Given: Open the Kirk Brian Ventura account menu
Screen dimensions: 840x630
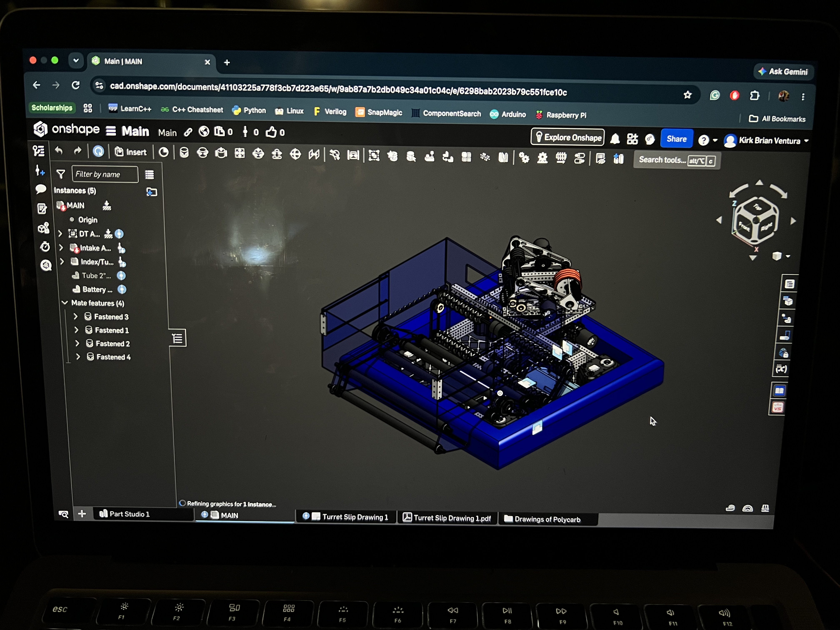Looking at the screenshot, I should click(x=767, y=141).
